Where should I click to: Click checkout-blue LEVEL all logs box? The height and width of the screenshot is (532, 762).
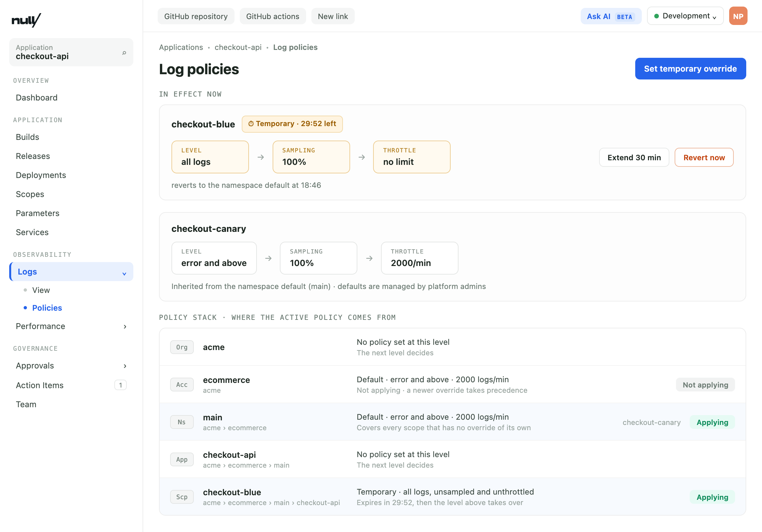tap(210, 157)
